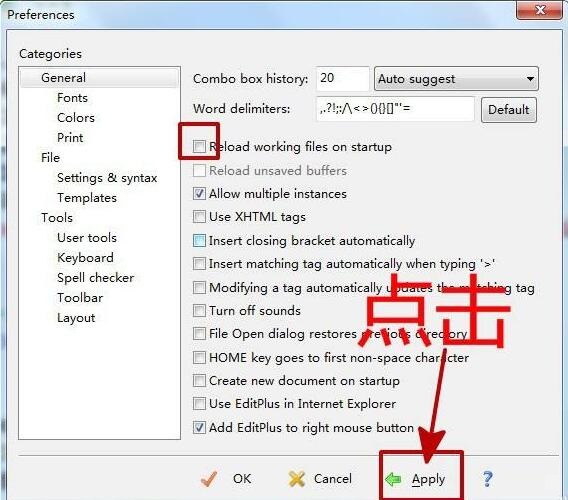Open the Colors category
568x500 pixels.
tap(76, 118)
